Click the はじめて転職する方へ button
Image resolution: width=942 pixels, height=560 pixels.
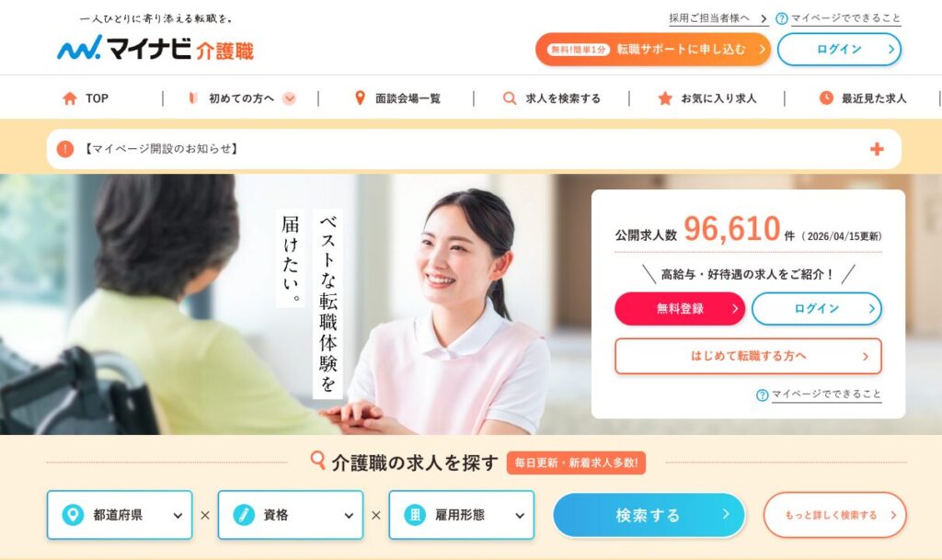pyautogui.click(x=748, y=356)
